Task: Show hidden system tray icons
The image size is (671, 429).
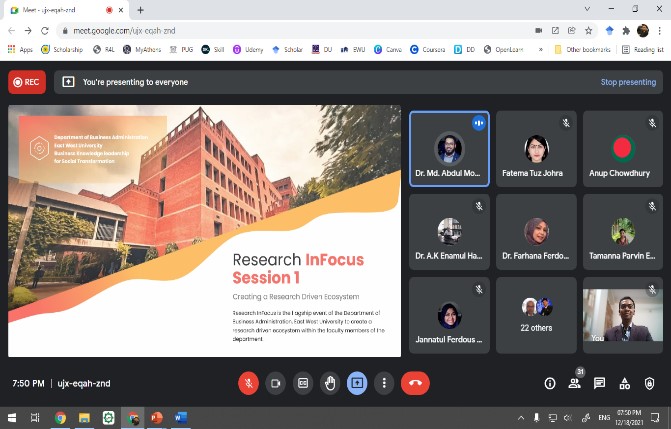Action: tap(521, 417)
